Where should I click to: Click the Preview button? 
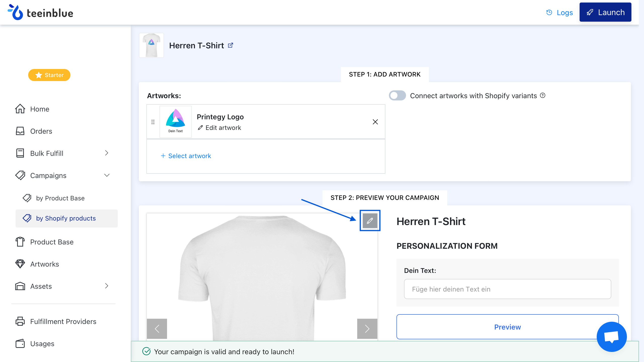tap(507, 327)
